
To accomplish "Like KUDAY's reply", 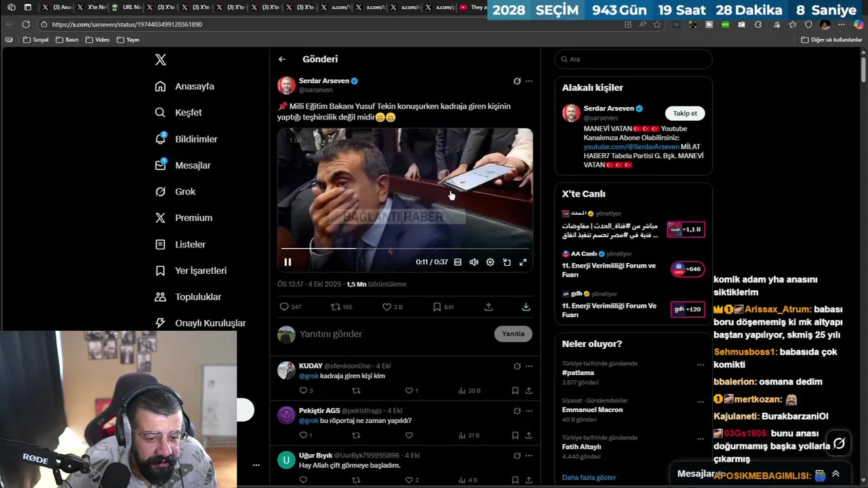I will click(x=412, y=390).
